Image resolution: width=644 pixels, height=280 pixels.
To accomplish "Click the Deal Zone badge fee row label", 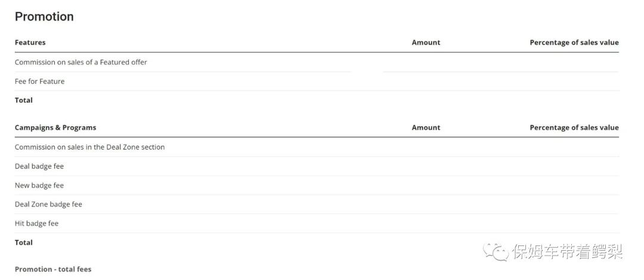I will [x=49, y=204].
